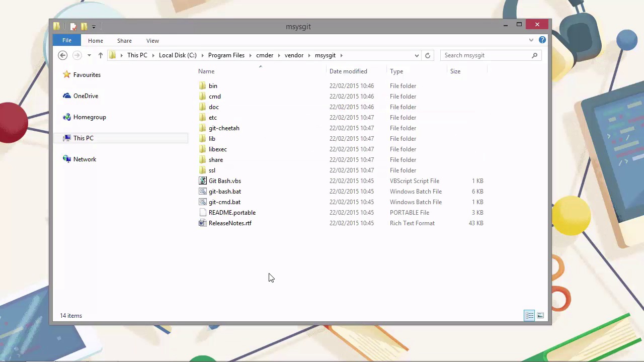Viewport: 644px width, 362px height.
Task: Click the Git Bash.vbs script icon
Action: pos(203,181)
